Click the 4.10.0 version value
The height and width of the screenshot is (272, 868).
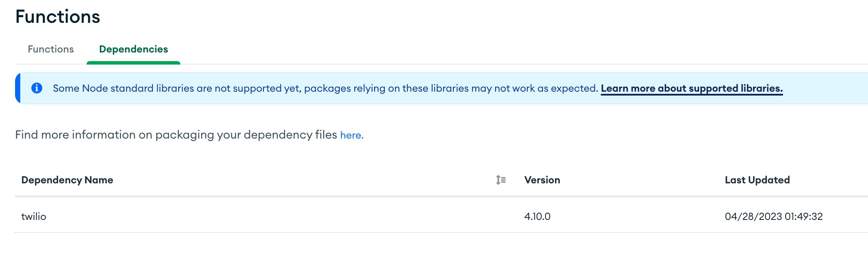click(x=537, y=216)
